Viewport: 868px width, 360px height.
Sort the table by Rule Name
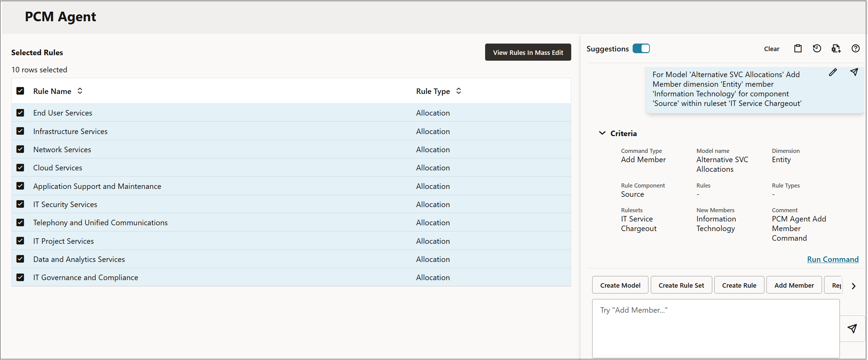80,91
